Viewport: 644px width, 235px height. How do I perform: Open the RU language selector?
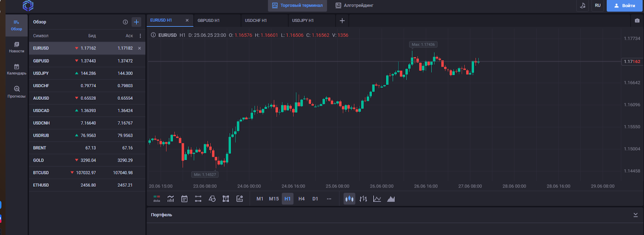tap(598, 5)
